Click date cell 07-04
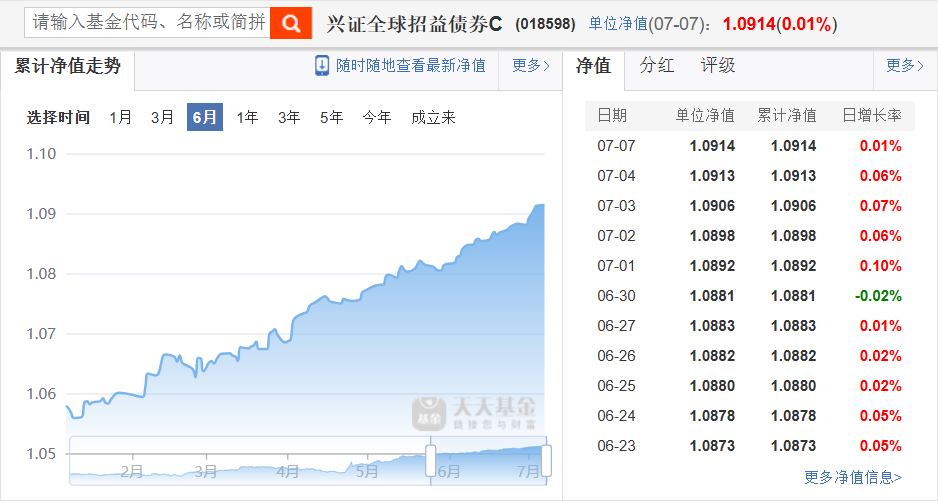The width and height of the screenshot is (938, 503). coord(616,176)
